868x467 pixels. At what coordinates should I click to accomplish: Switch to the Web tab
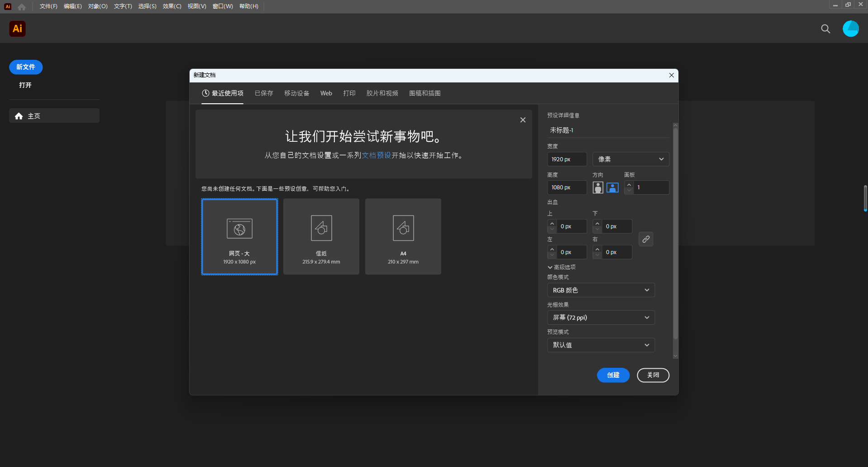(x=326, y=93)
